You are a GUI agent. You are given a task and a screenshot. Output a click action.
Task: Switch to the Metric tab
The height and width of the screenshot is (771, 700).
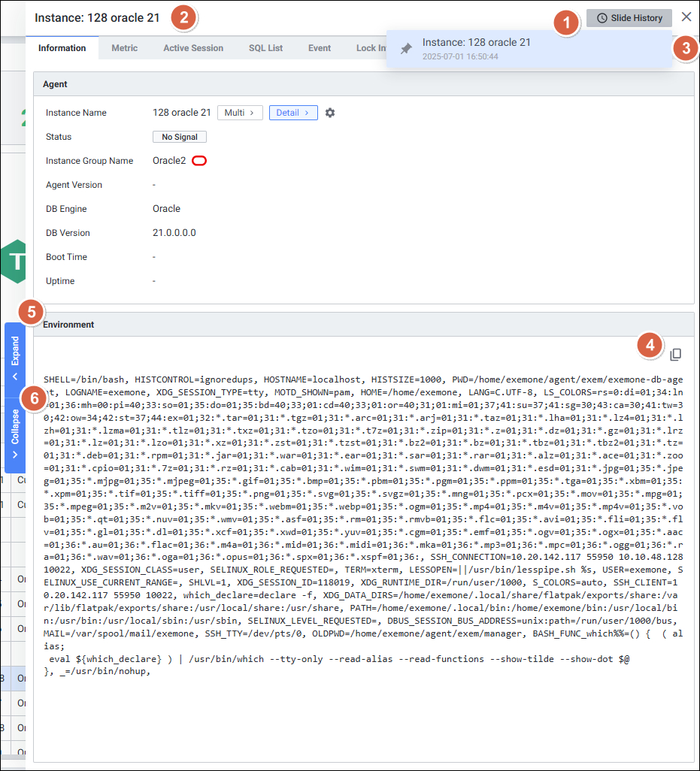click(124, 48)
